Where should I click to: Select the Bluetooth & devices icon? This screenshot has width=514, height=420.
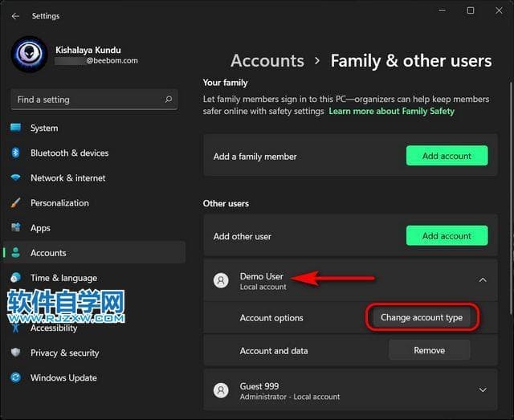click(16, 153)
